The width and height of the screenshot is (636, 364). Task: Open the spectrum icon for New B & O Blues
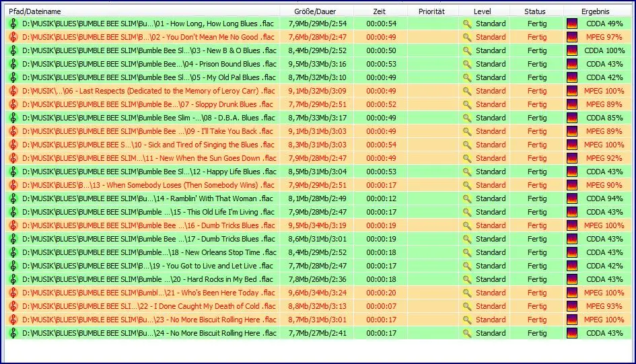click(572, 50)
